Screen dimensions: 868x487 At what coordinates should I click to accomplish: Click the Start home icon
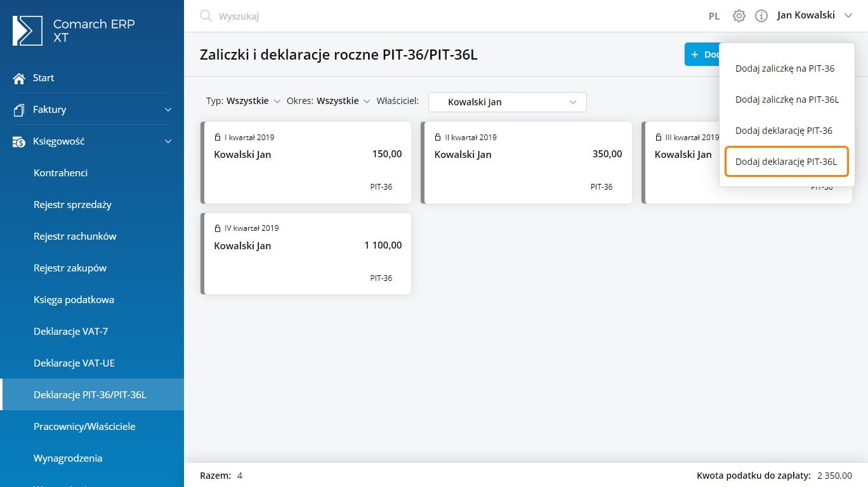tap(19, 78)
